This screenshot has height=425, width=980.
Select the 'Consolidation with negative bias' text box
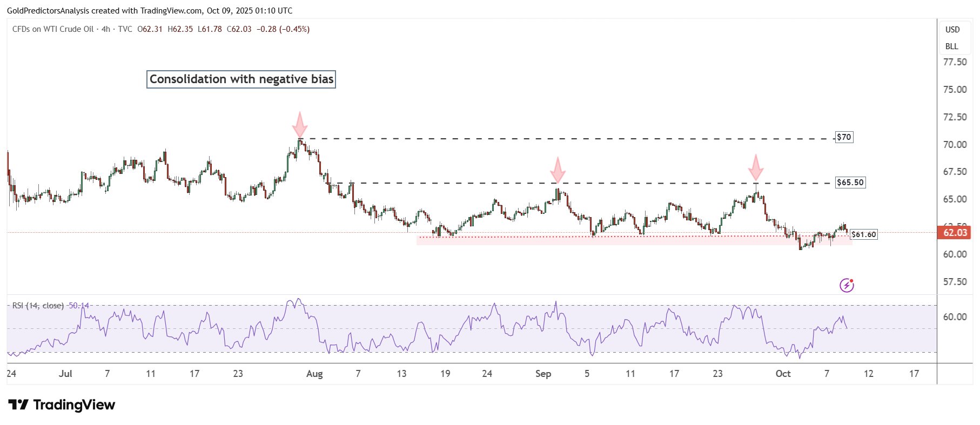pyautogui.click(x=241, y=79)
